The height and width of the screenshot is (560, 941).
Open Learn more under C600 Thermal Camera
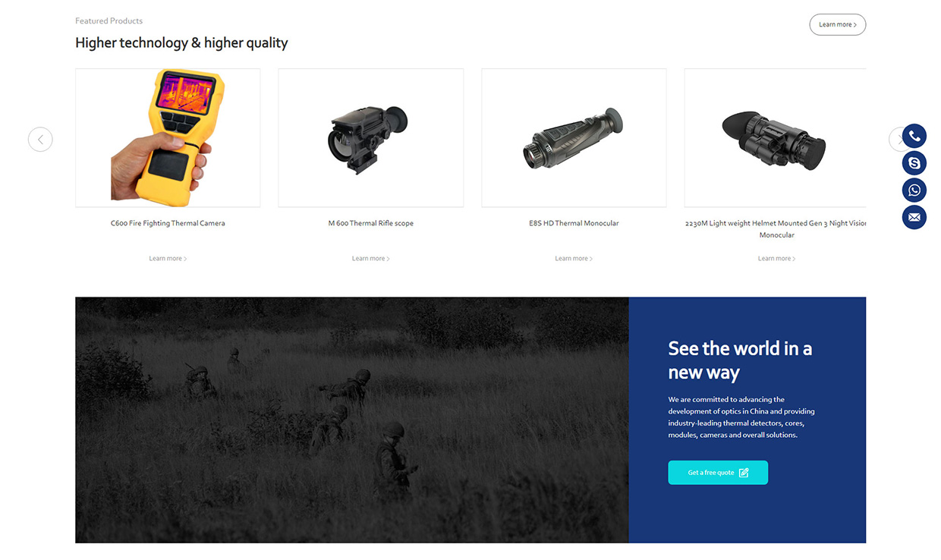[168, 259]
